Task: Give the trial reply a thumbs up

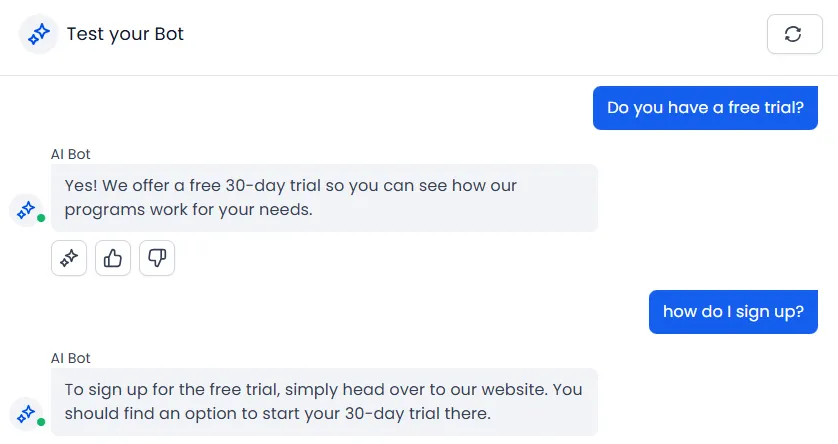Action: point(113,258)
